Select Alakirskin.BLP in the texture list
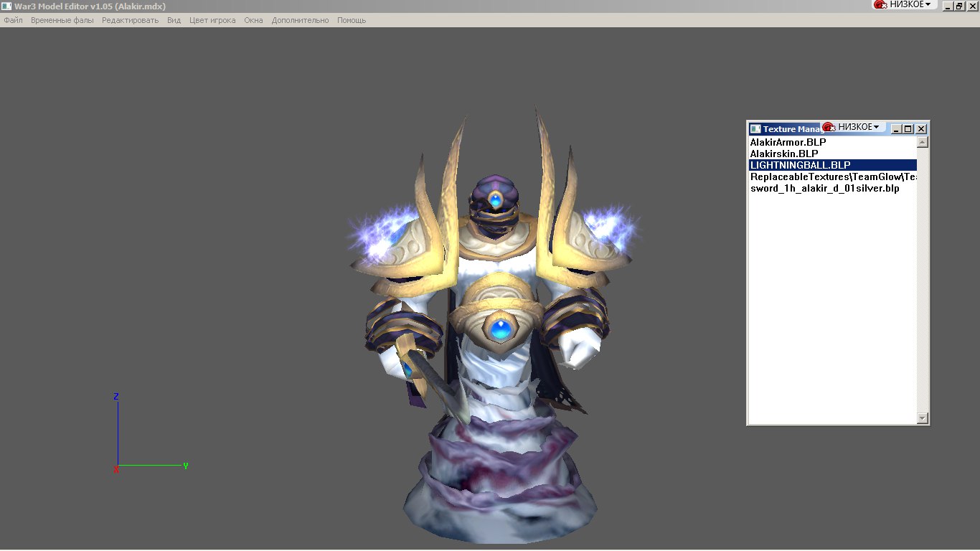This screenshot has height=551, width=980. click(x=833, y=154)
